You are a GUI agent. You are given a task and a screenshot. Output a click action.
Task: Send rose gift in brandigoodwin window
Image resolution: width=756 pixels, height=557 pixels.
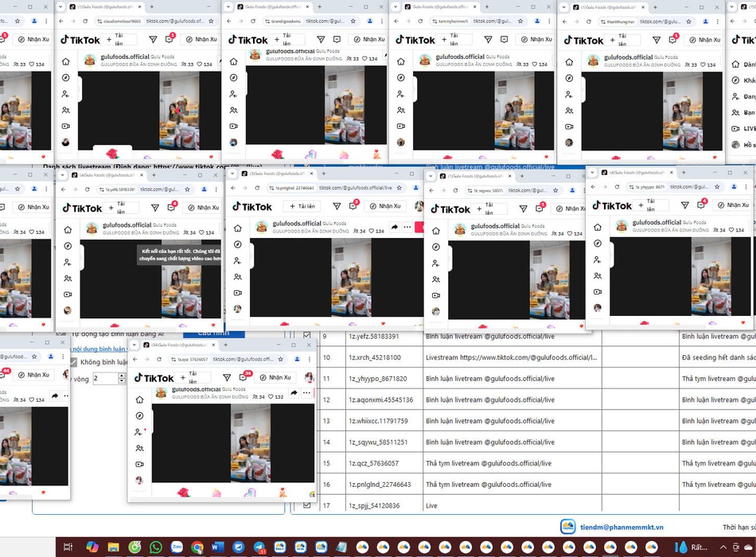coord(277,154)
